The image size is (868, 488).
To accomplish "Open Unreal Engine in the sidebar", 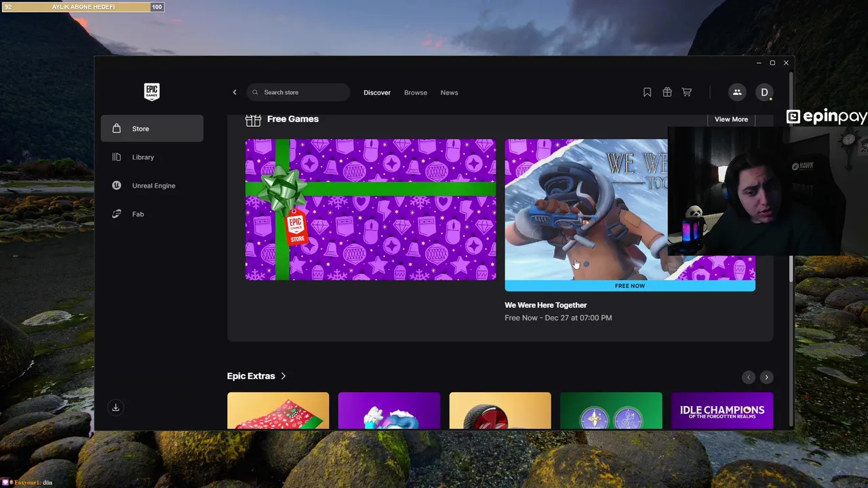I will [x=152, y=186].
